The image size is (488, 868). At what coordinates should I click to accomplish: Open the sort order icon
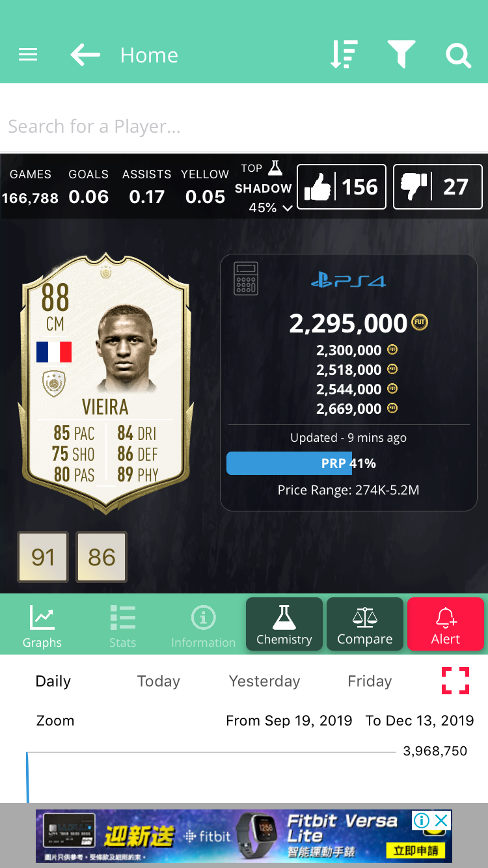[x=344, y=55]
